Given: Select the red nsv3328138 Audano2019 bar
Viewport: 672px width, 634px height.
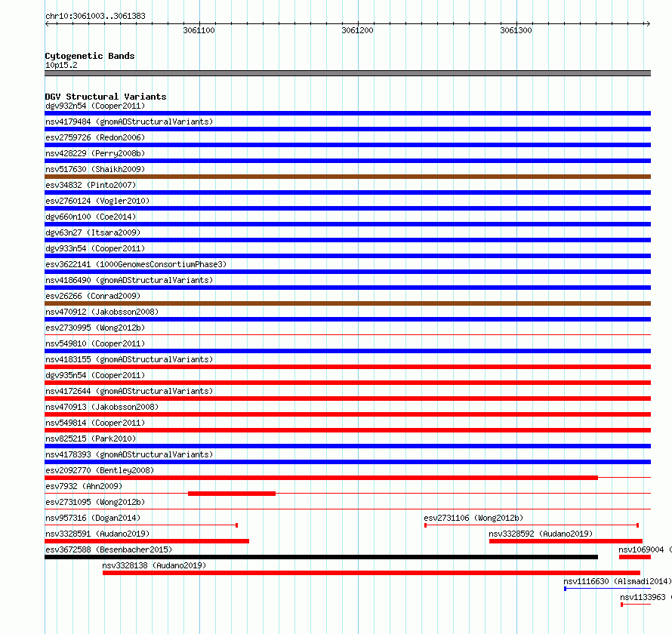Looking at the screenshot, I should tap(371, 573).
